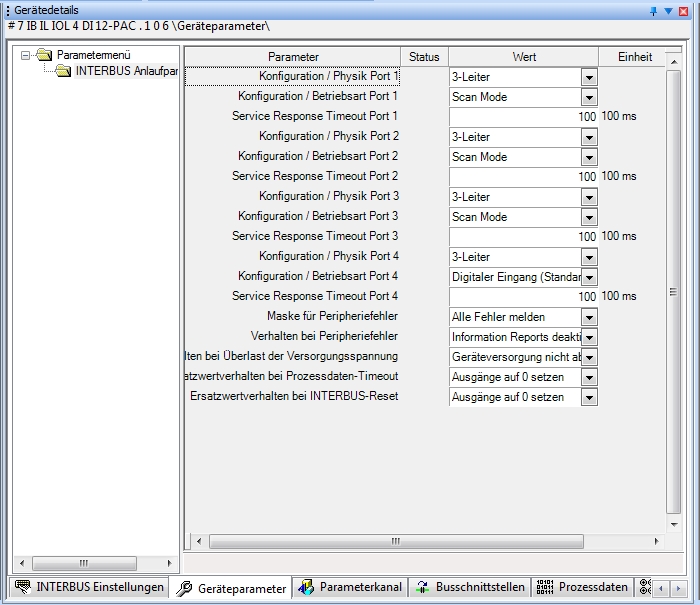Click the Parameterkanal tab icon
Viewport: 700px width, 605px height.
tap(306, 588)
